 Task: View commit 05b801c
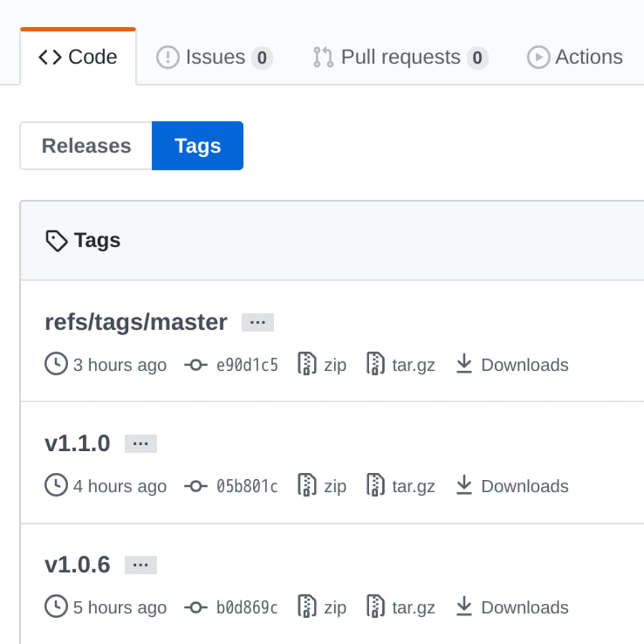click(x=247, y=486)
